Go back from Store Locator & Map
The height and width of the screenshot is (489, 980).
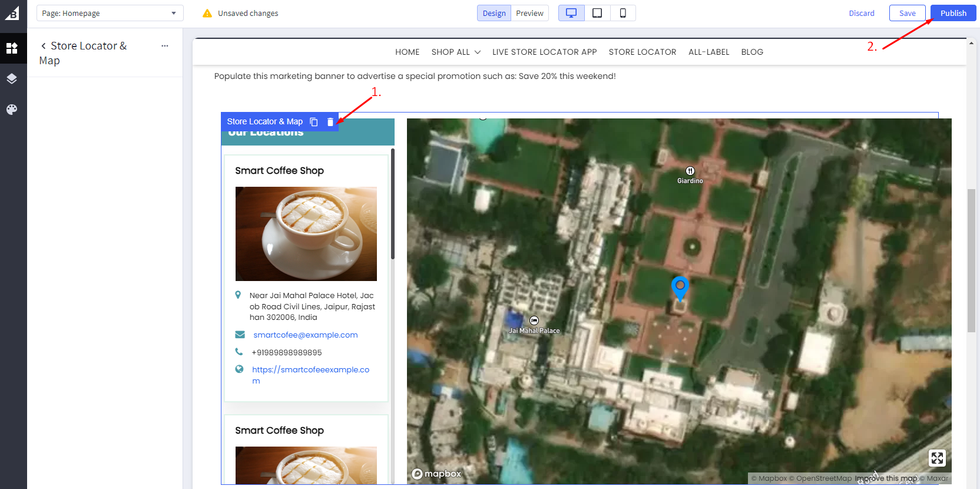pos(43,46)
